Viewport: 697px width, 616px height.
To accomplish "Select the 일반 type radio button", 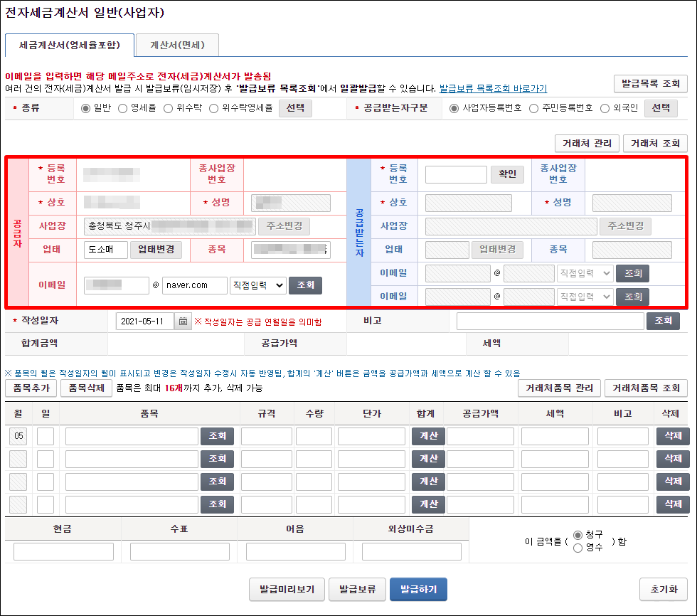I will pyautogui.click(x=86, y=108).
